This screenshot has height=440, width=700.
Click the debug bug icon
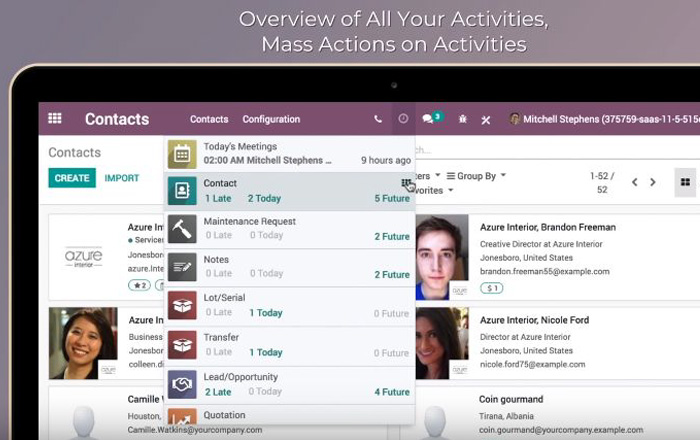click(462, 119)
